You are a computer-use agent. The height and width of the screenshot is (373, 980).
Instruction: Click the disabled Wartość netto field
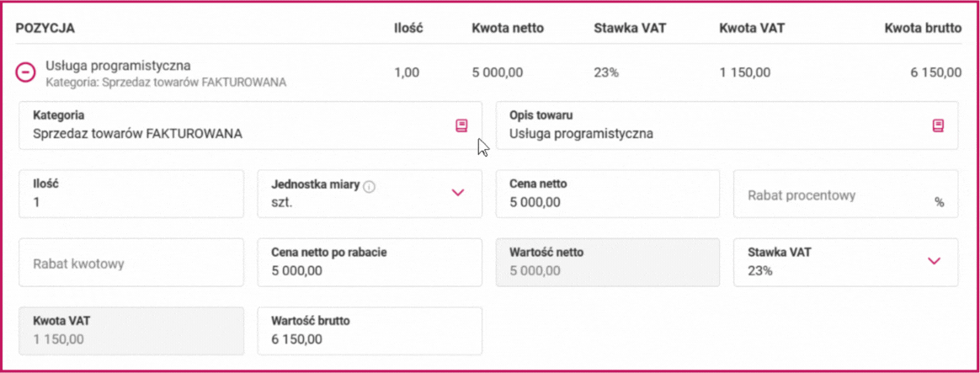(608, 263)
